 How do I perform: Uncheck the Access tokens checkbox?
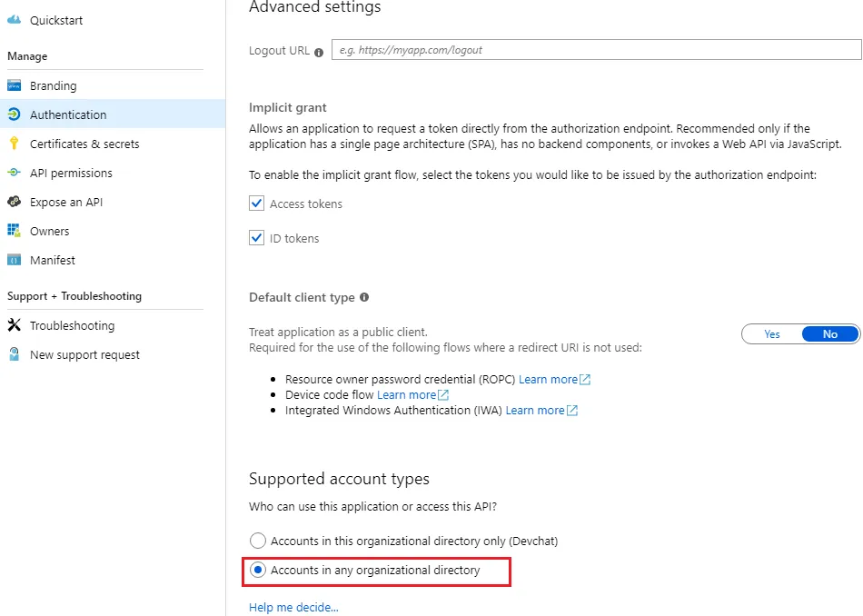256,204
